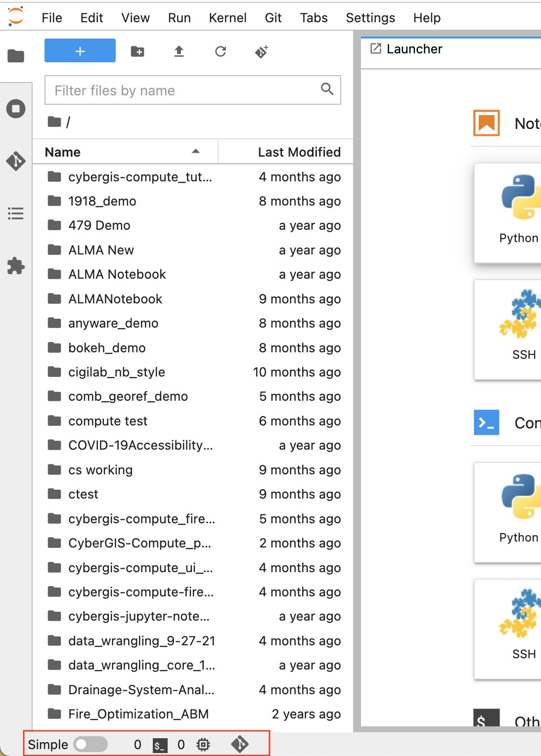Open the running terminals and kernels panel

pos(15,109)
